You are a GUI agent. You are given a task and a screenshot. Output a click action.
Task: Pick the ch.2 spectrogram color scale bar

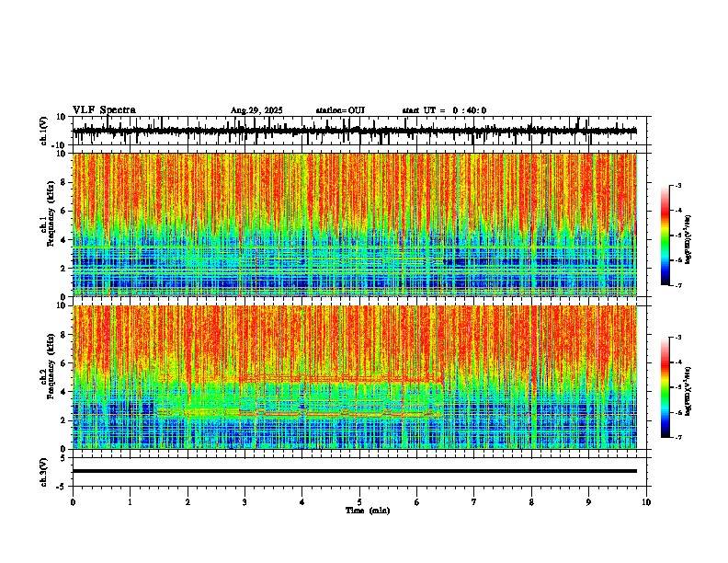pos(665,387)
